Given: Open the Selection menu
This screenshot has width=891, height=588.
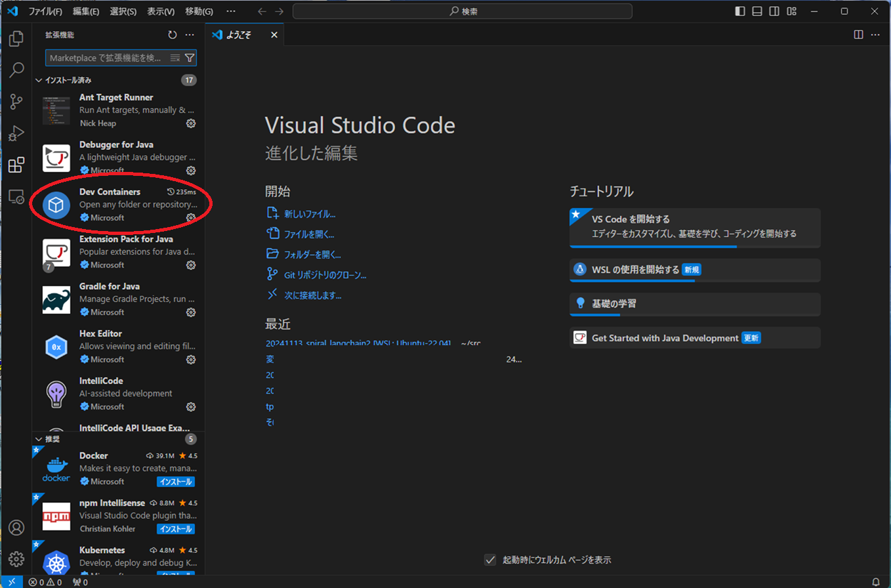Looking at the screenshot, I should [x=123, y=11].
